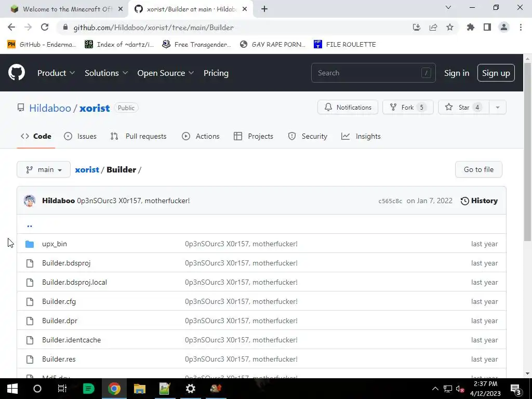This screenshot has width=532, height=399.
Task: Click the muted volume tray icon
Action: tap(460, 389)
